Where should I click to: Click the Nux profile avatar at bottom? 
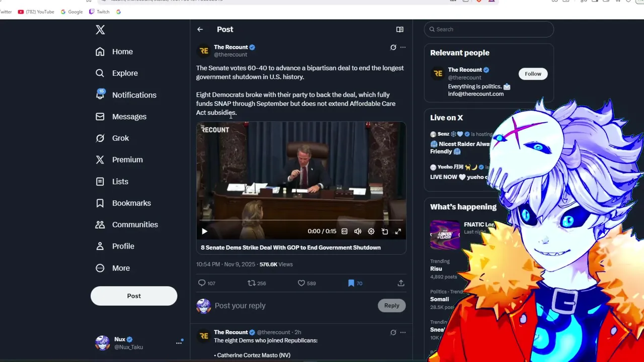pos(103,343)
